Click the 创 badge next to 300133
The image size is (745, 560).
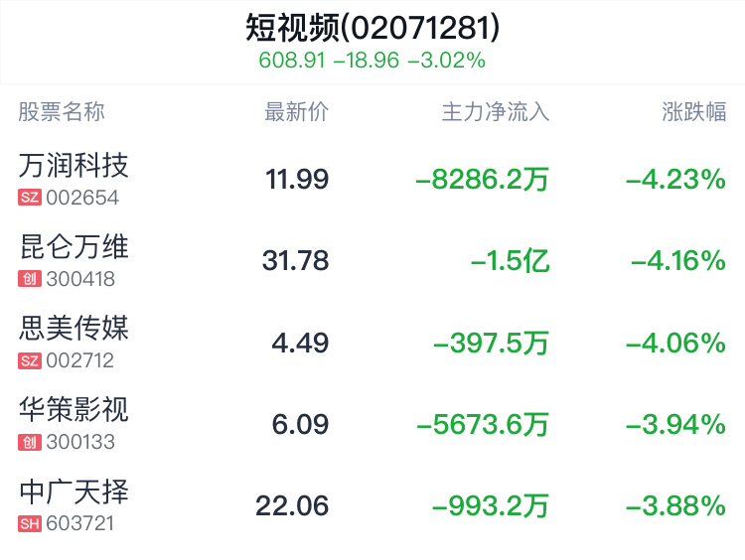(x=30, y=442)
